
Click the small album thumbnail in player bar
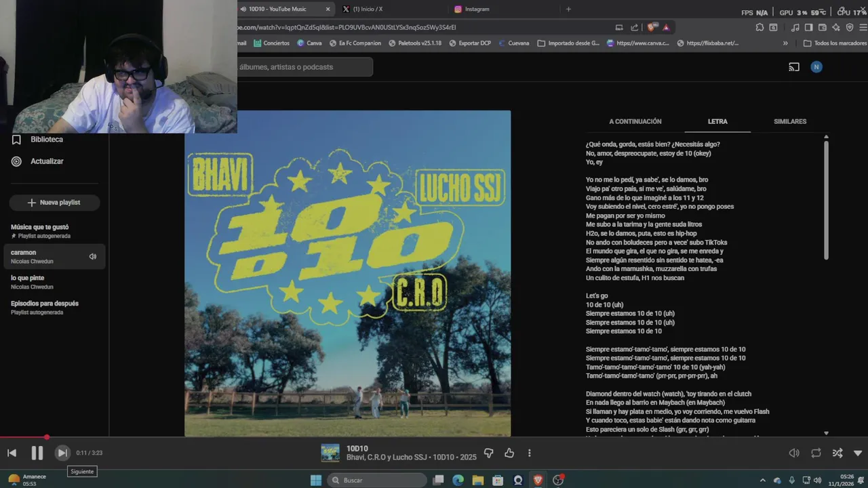click(330, 453)
